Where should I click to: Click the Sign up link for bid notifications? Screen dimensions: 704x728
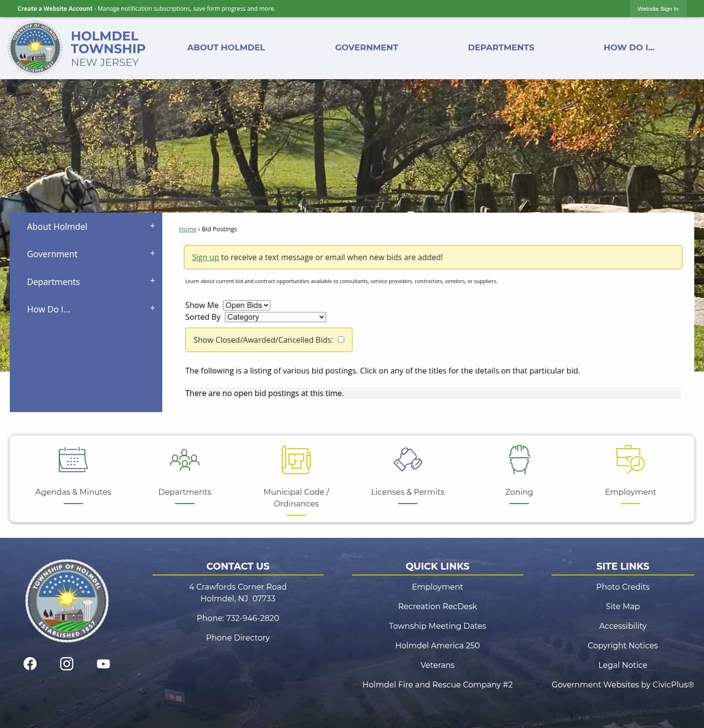point(205,257)
